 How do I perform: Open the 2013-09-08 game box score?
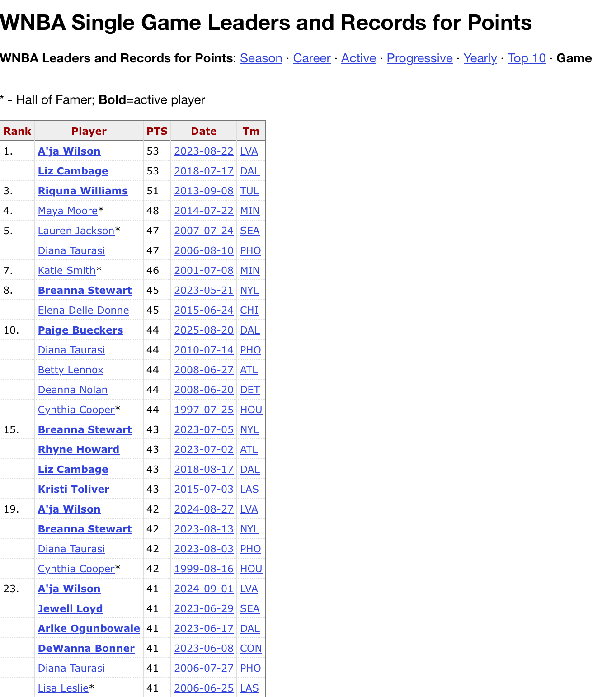(x=204, y=191)
